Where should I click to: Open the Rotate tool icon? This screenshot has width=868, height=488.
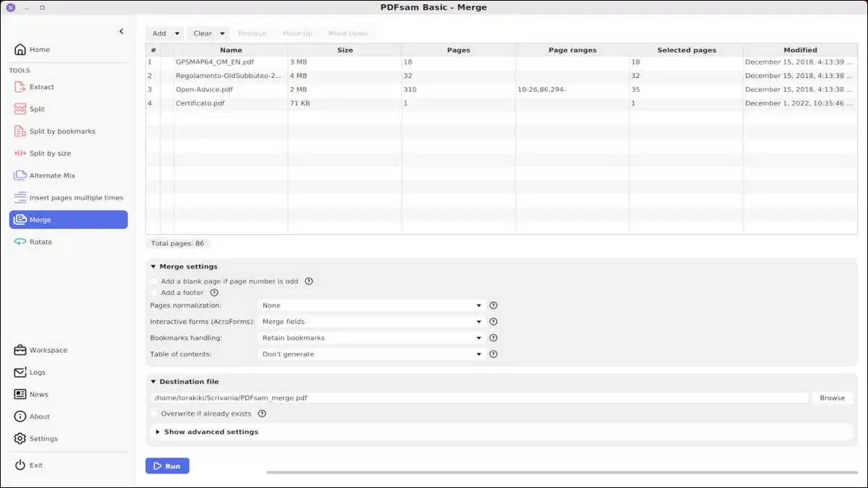[x=20, y=242]
